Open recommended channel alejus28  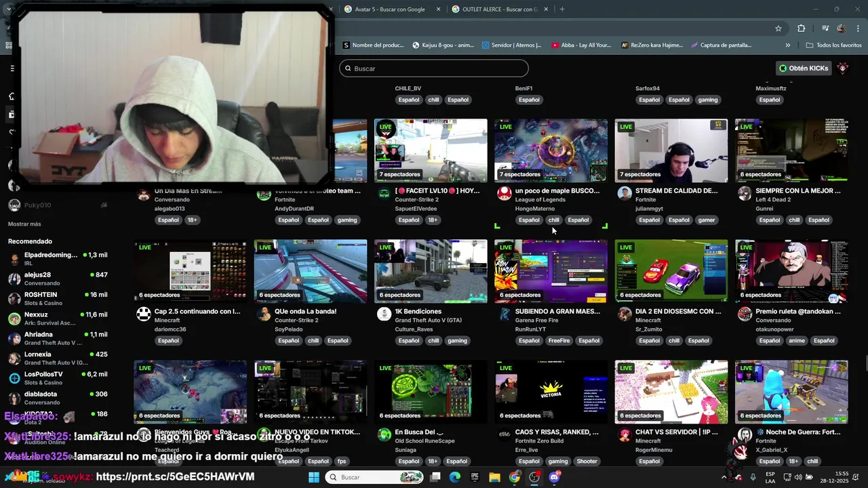[x=58, y=279]
